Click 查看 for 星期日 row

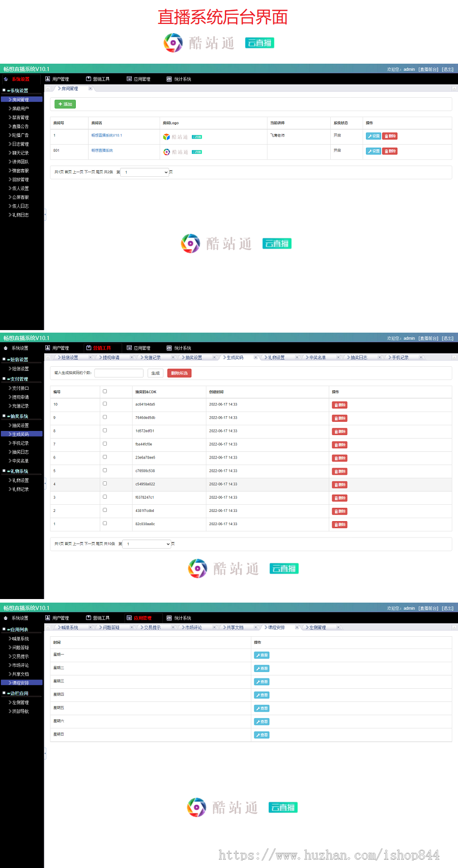[262, 735]
